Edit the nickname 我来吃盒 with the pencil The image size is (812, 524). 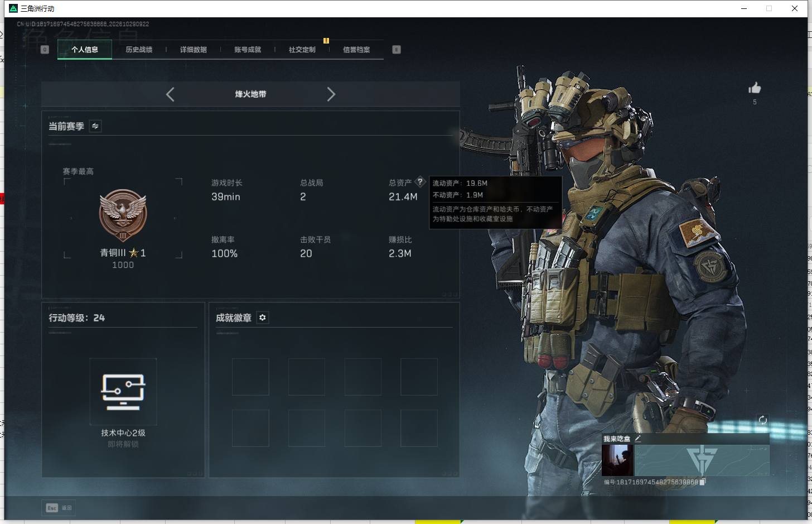637,439
